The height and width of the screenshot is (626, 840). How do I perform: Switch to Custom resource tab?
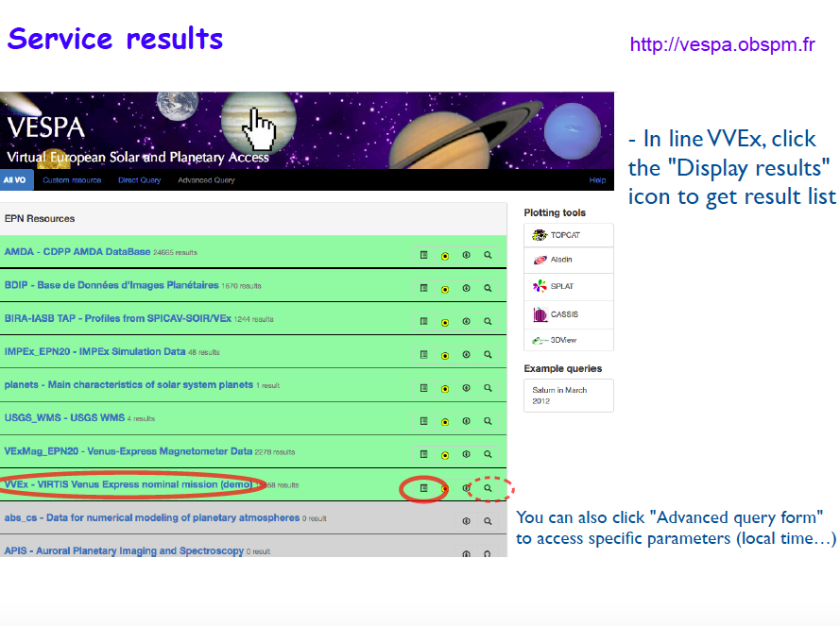click(x=72, y=180)
